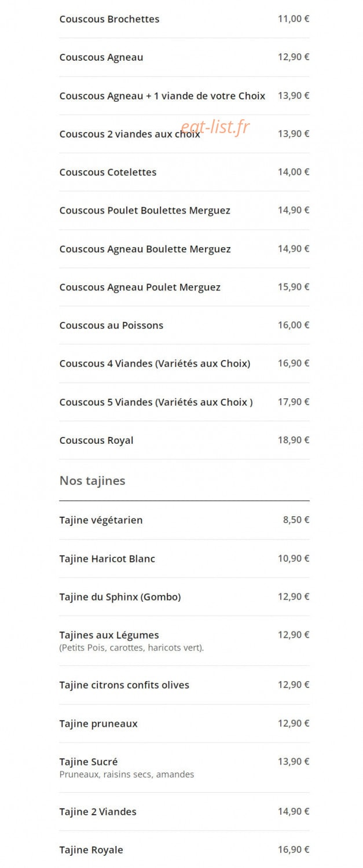The image size is (363, 868).
Task: Pick Tajine Sucré with pruneaux description
Action: [x=184, y=767]
